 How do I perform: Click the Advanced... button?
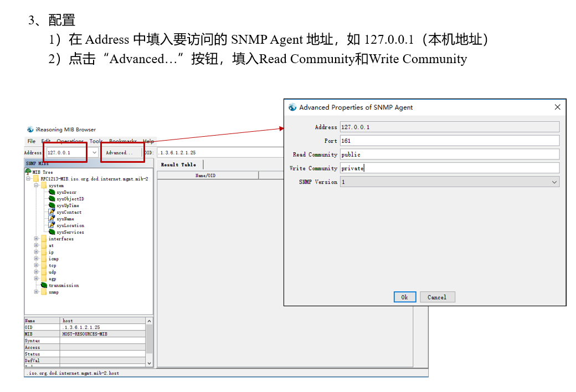(x=120, y=152)
